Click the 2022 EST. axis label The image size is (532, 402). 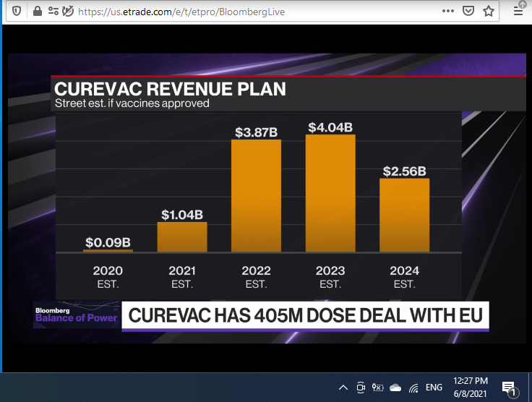tap(256, 277)
